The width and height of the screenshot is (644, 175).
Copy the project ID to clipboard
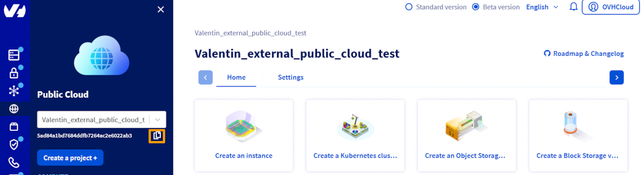[157, 135]
